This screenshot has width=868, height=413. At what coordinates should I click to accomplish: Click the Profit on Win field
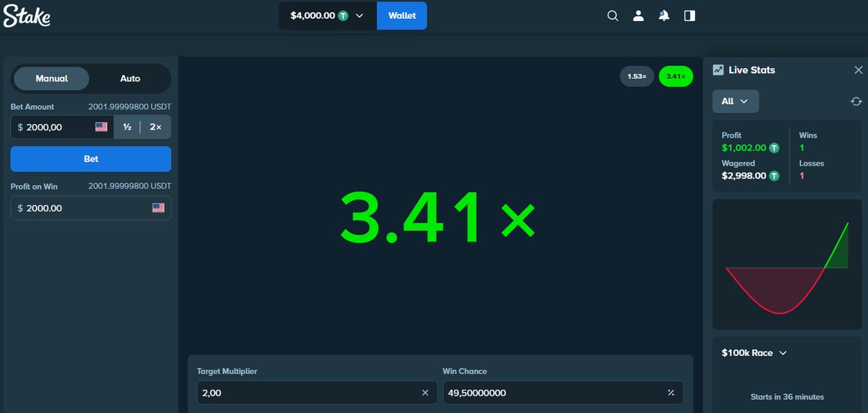[x=91, y=208]
